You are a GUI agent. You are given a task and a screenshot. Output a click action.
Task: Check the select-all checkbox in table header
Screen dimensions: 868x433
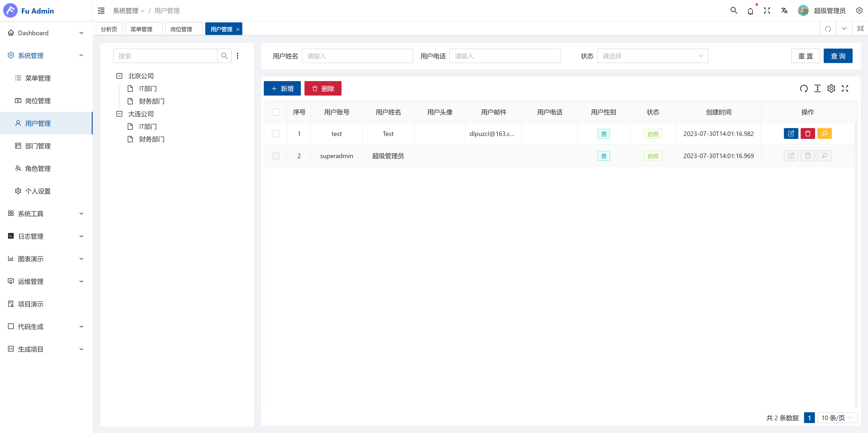click(276, 112)
